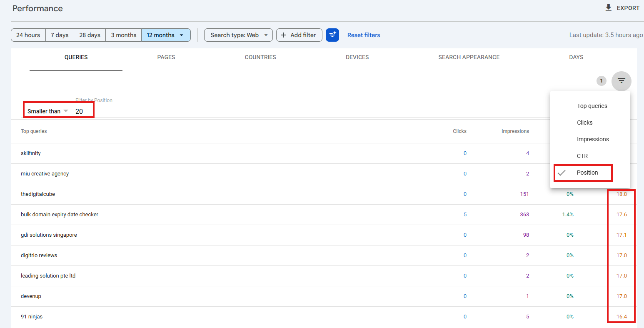Choose CTR from the filter menu

(x=582, y=156)
